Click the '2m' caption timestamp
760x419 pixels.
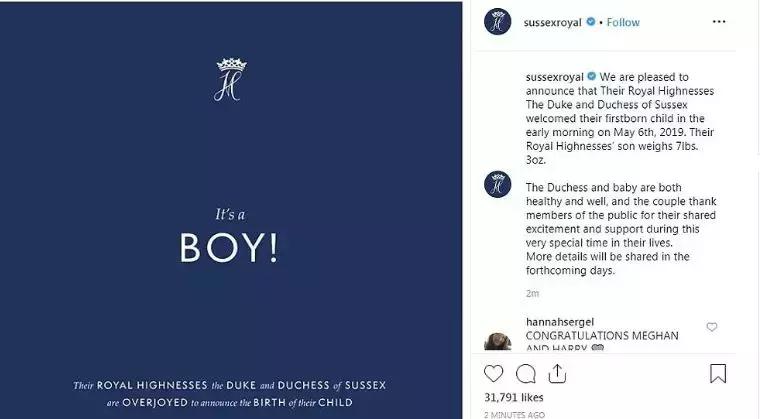(x=532, y=293)
